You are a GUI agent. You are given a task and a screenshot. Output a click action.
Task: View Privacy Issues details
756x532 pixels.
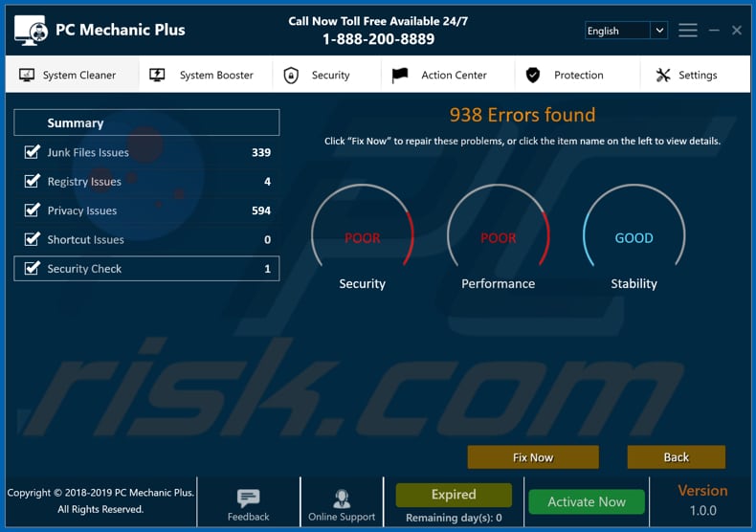(82, 211)
